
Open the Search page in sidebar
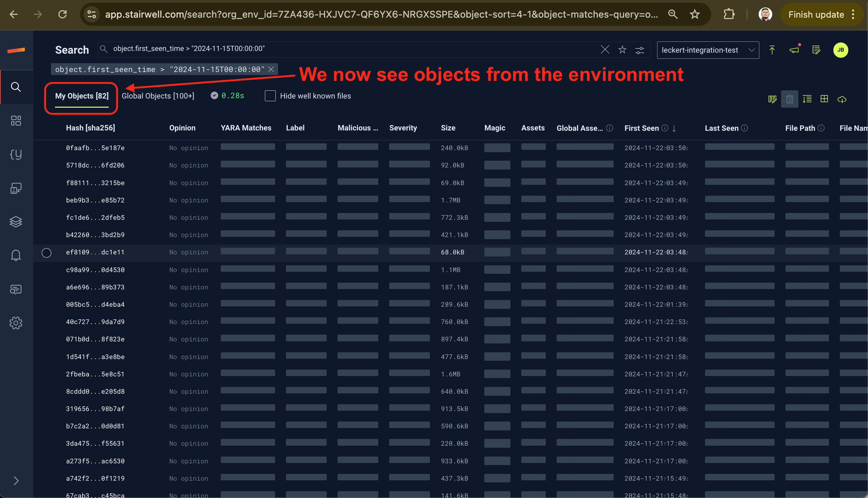click(x=16, y=87)
